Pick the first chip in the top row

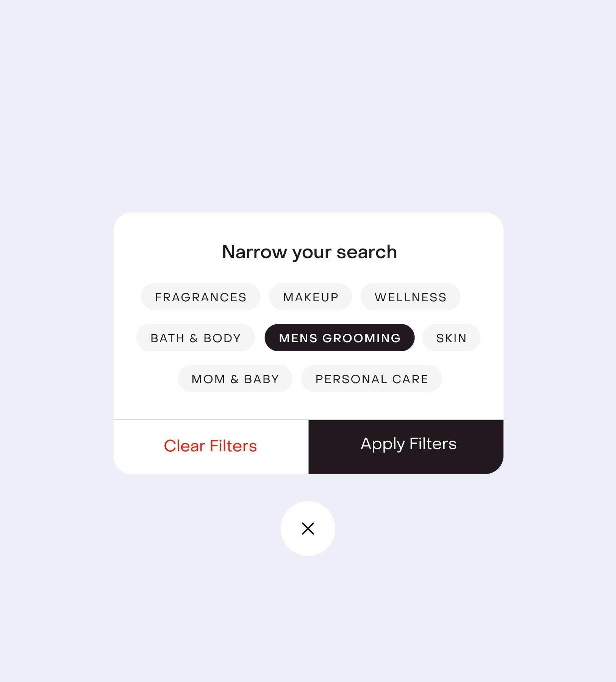[x=200, y=297]
